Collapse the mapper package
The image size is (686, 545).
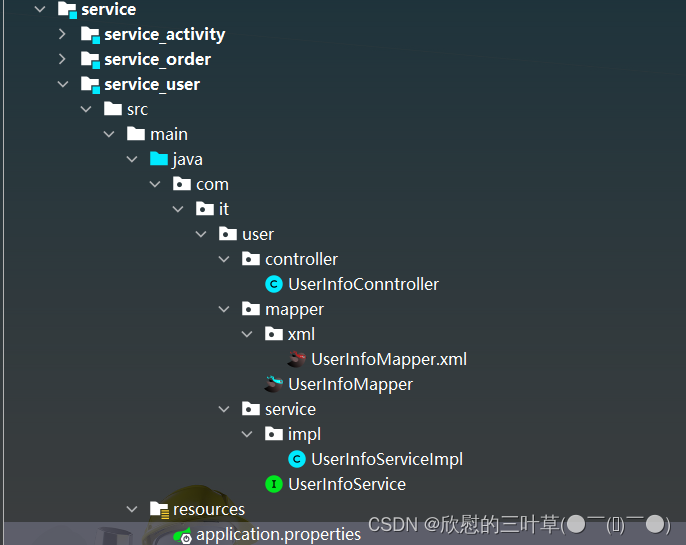coord(224,309)
